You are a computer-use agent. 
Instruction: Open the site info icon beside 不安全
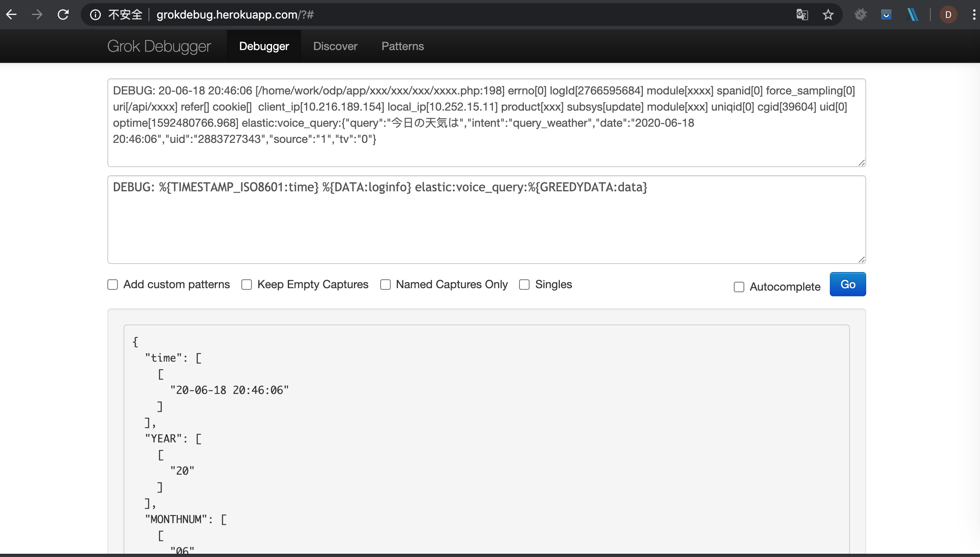pyautogui.click(x=95, y=15)
